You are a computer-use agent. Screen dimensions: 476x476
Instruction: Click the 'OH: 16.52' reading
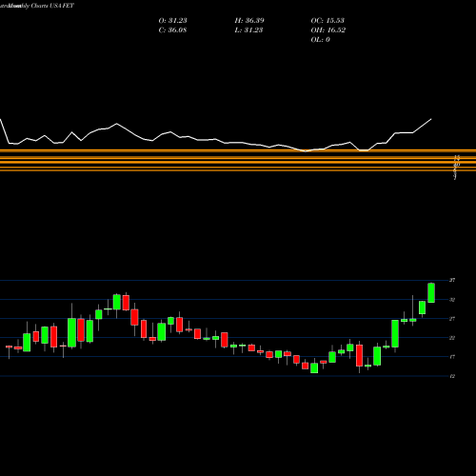pyautogui.click(x=328, y=30)
